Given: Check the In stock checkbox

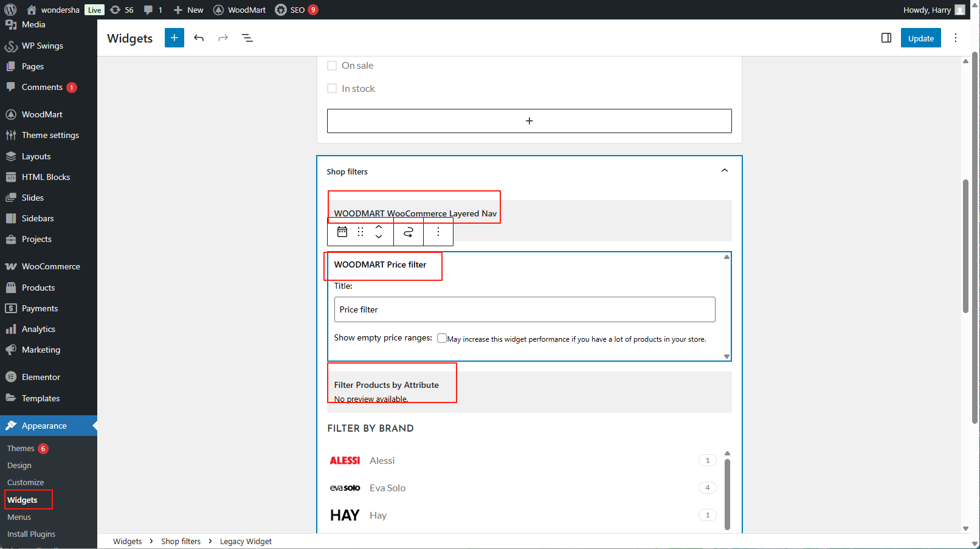Looking at the screenshot, I should (x=332, y=89).
